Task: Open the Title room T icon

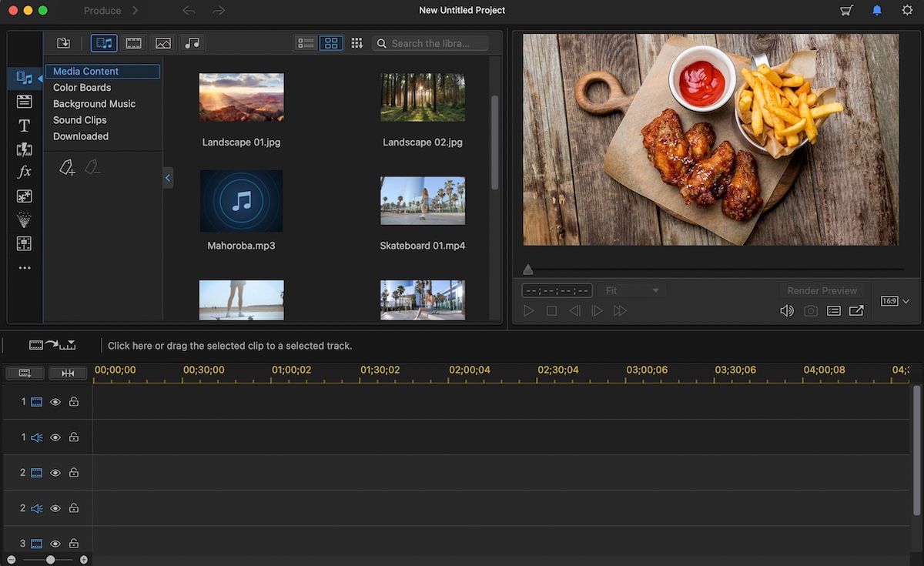Action: [24, 126]
